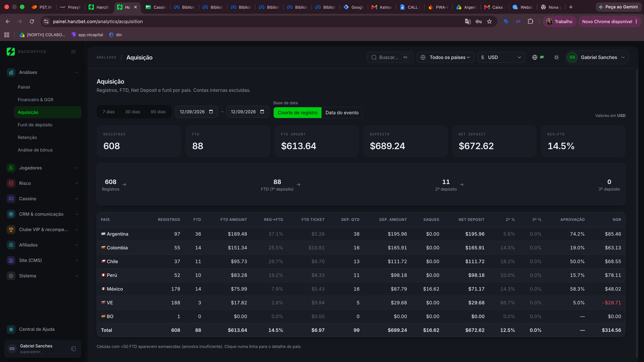Switch to the Cassin browser tab
The image size is (644, 362).
156,7
